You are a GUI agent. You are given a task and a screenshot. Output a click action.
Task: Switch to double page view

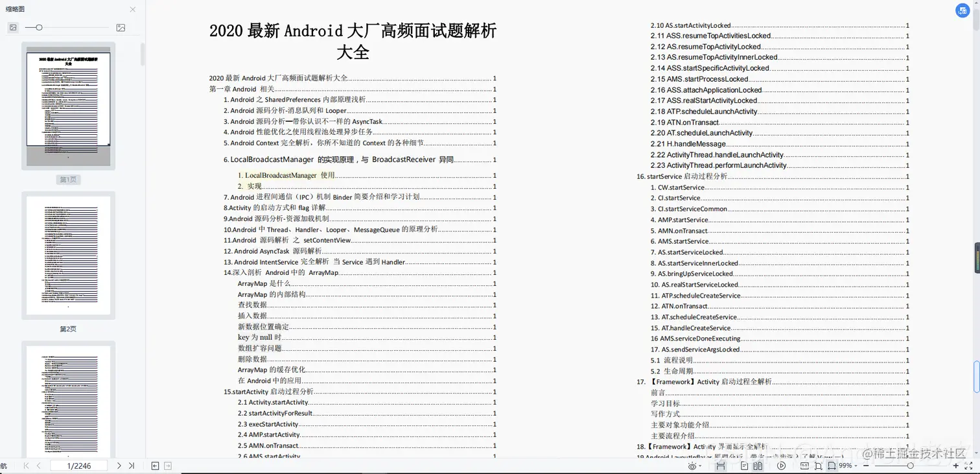point(758,466)
